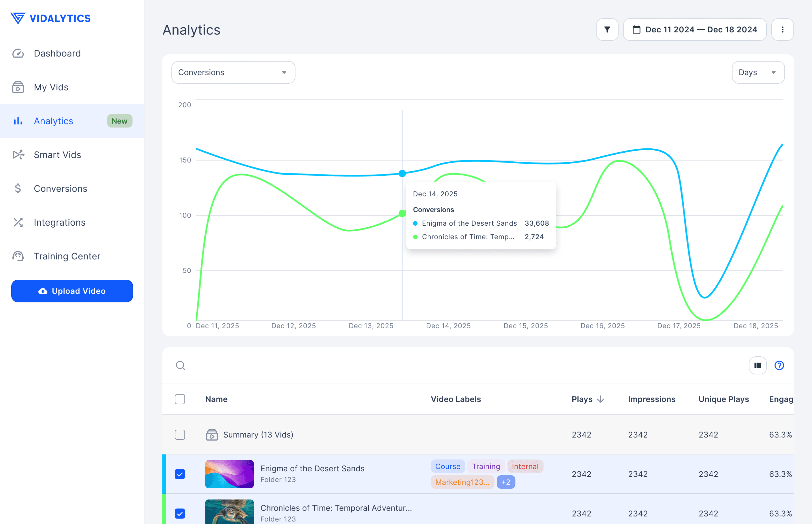Click the Analytics page heading

(191, 30)
